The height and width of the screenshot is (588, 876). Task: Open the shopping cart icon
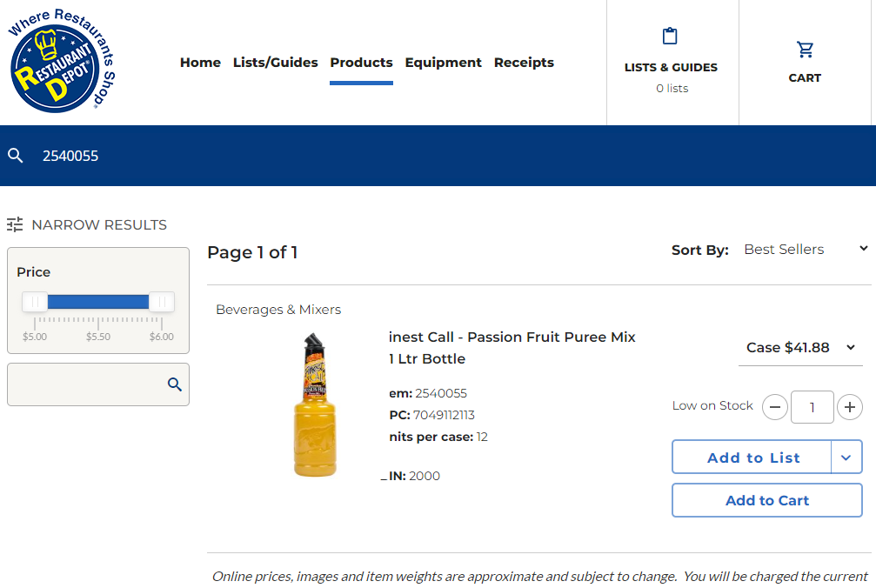(805, 50)
